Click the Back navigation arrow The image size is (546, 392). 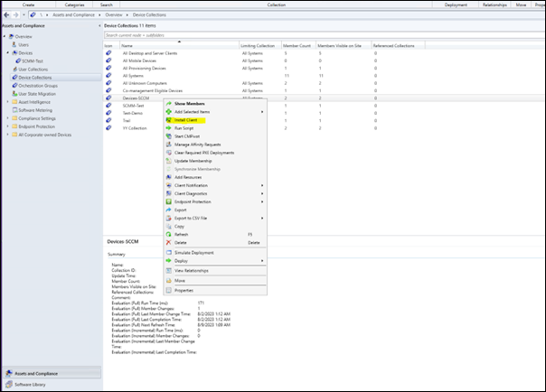click(x=6, y=15)
